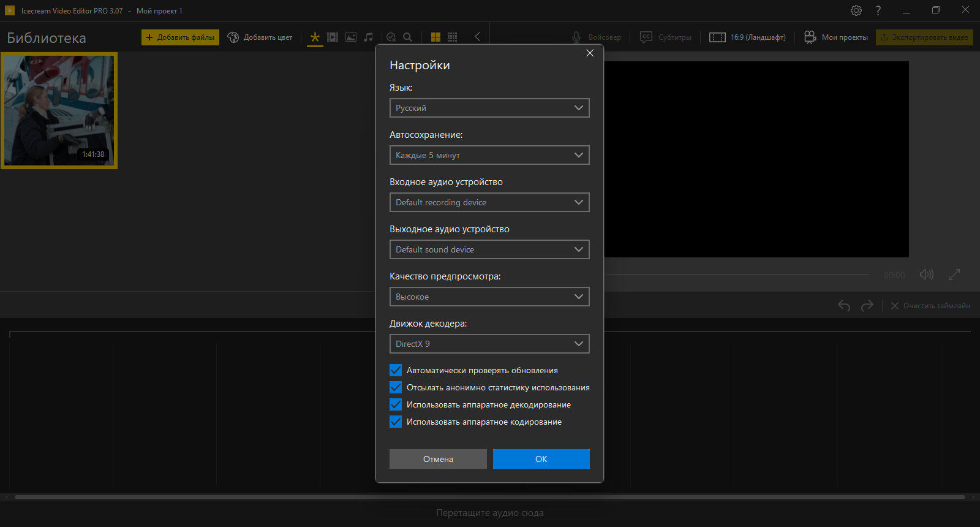Select the video thumbnail in library

pos(59,110)
